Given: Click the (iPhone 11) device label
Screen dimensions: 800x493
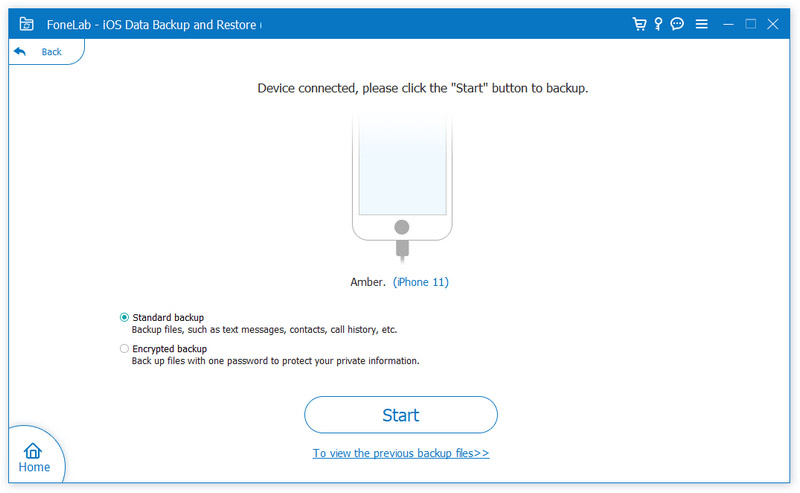Looking at the screenshot, I should coord(420,282).
